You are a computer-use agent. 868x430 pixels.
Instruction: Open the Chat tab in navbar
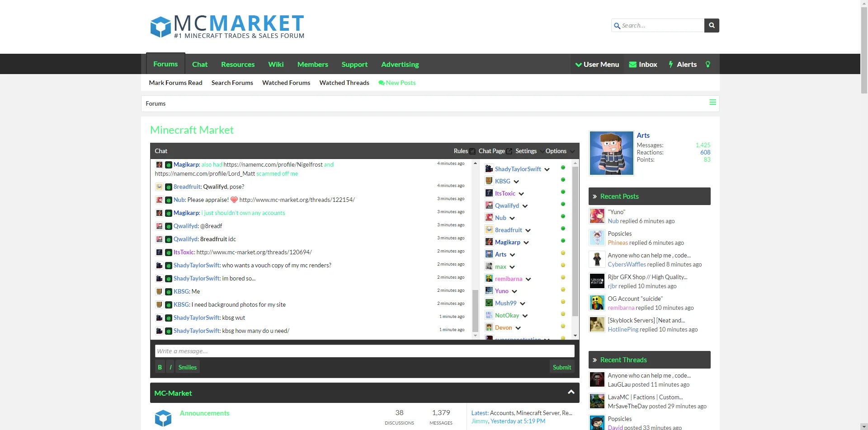(x=200, y=64)
